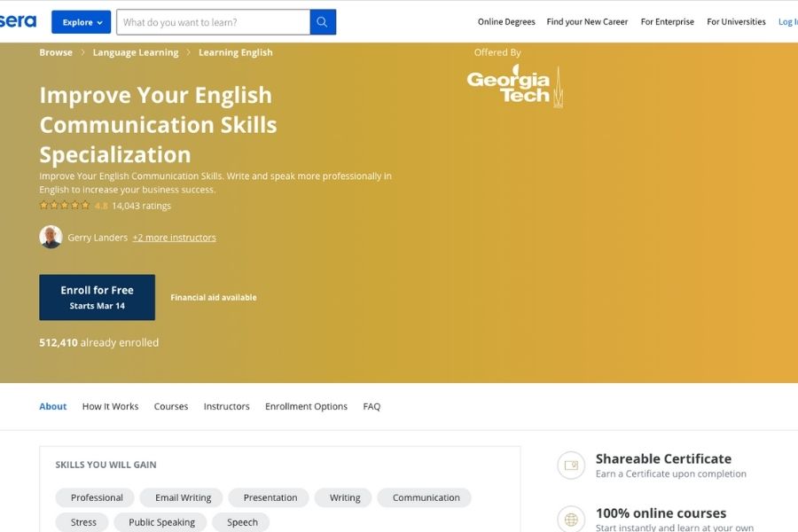The width and height of the screenshot is (798, 532).
Task: Open For Enterprise page
Action: tap(667, 22)
